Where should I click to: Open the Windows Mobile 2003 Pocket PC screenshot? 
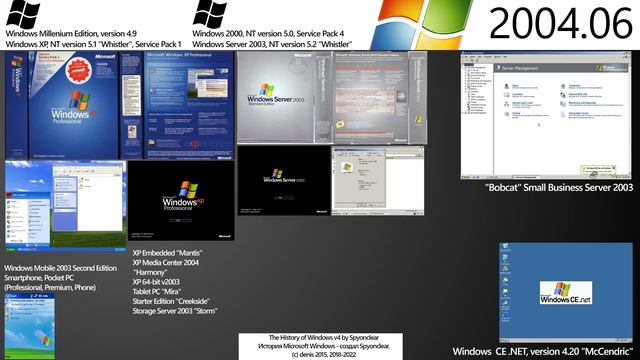30,327
